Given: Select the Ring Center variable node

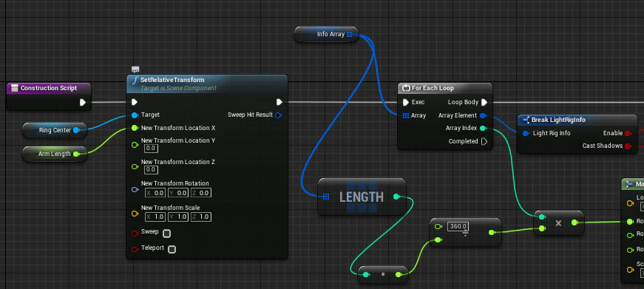Looking at the screenshot, I should (x=55, y=130).
